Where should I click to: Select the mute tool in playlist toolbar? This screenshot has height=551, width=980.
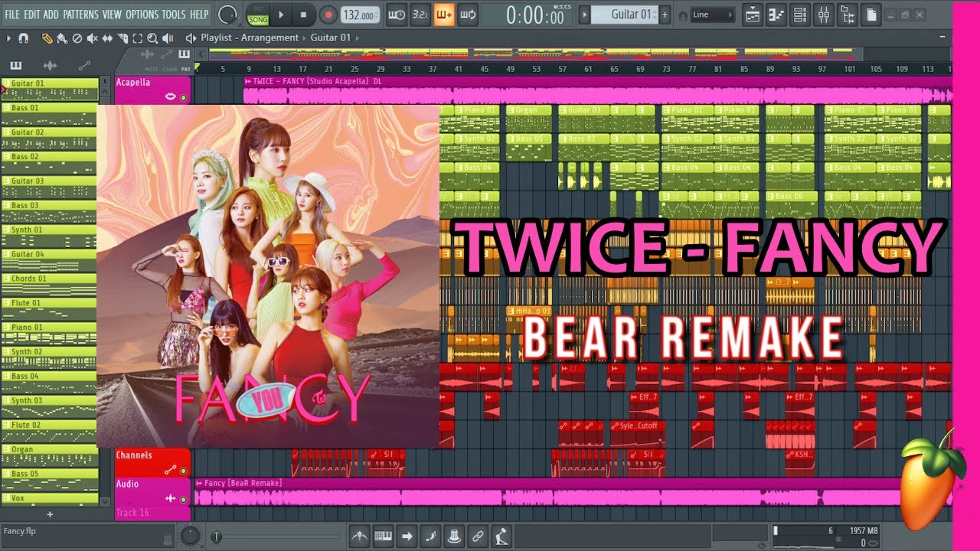92,37
